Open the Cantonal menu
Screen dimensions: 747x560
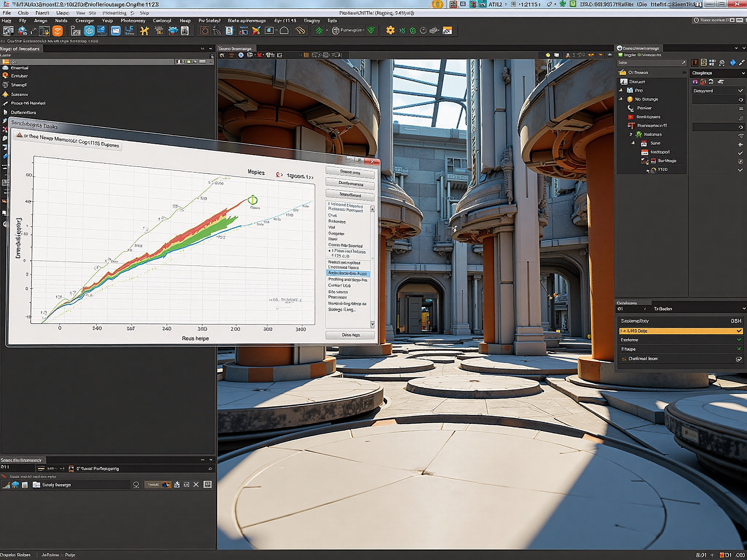tap(162, 21)
